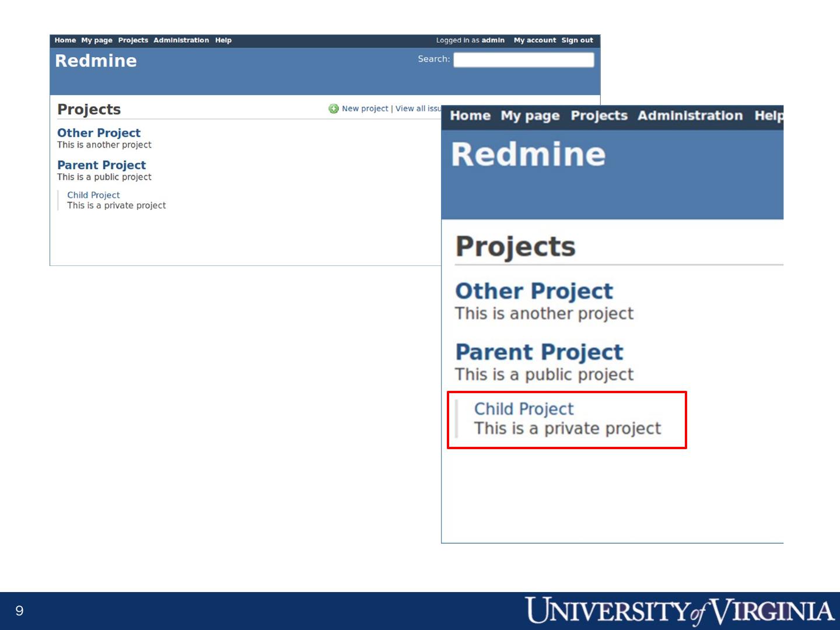
Task: Click 'This is a private project' in enlarged screenshot
Action: (x=568, y=428)
